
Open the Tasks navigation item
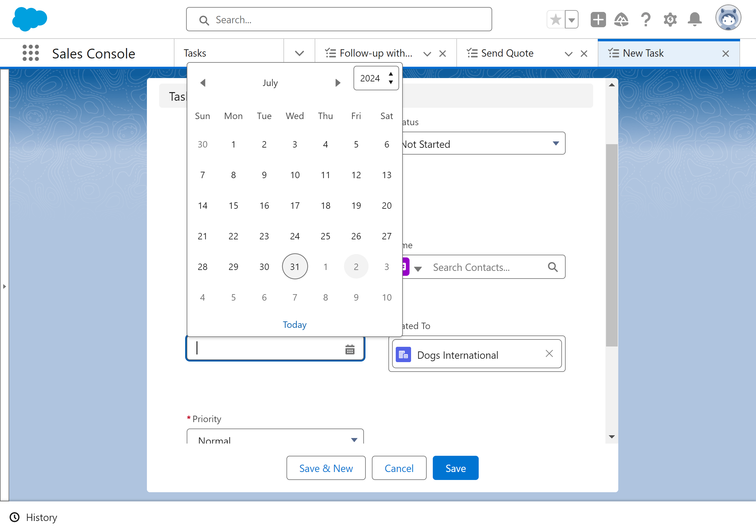(195, 53)
